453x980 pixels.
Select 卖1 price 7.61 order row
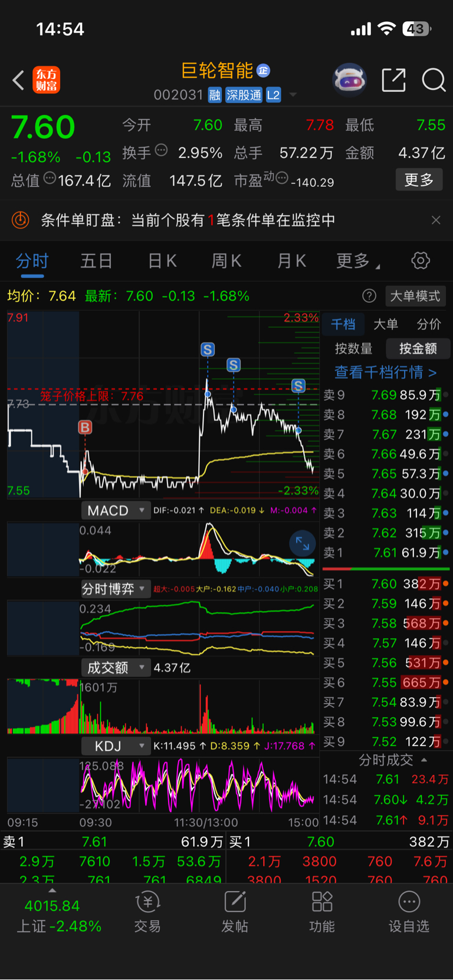(386, 553)
